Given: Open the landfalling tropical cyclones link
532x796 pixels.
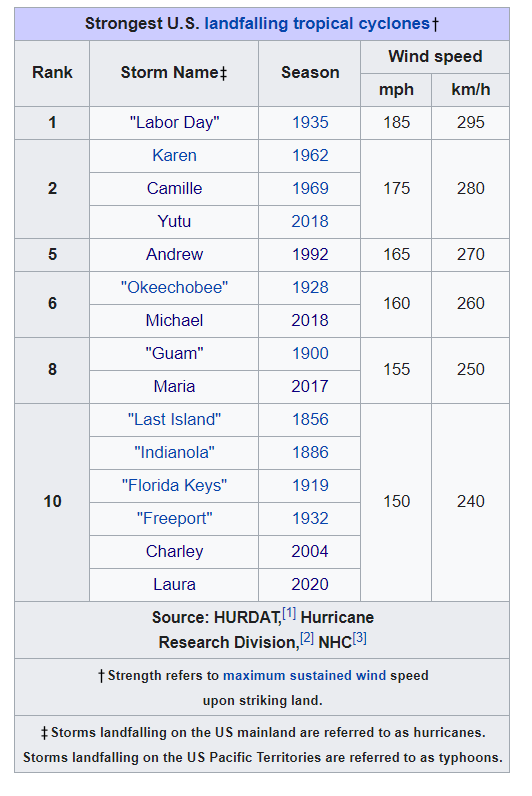Looking at the screenshot, I should 317,24.
